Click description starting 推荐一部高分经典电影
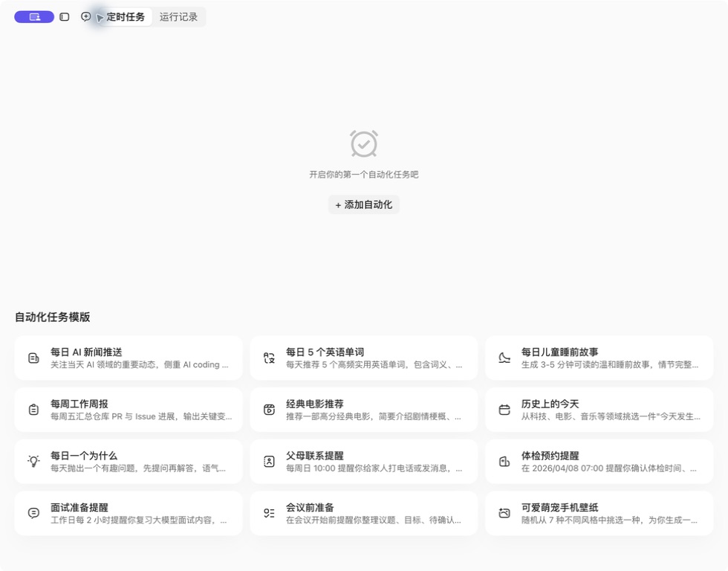The image size is (728, 571). 373,416
